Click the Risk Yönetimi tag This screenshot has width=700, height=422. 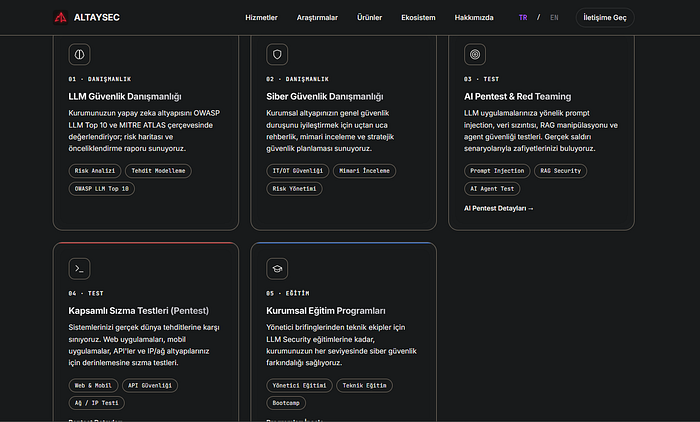pyautogui.click(x=294, y=188)
